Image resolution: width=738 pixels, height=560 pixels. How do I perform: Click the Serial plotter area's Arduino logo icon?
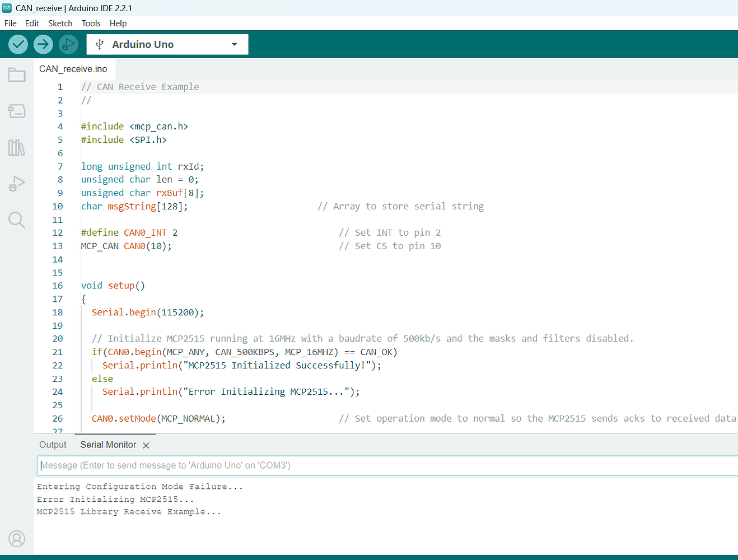coord(8,8)
